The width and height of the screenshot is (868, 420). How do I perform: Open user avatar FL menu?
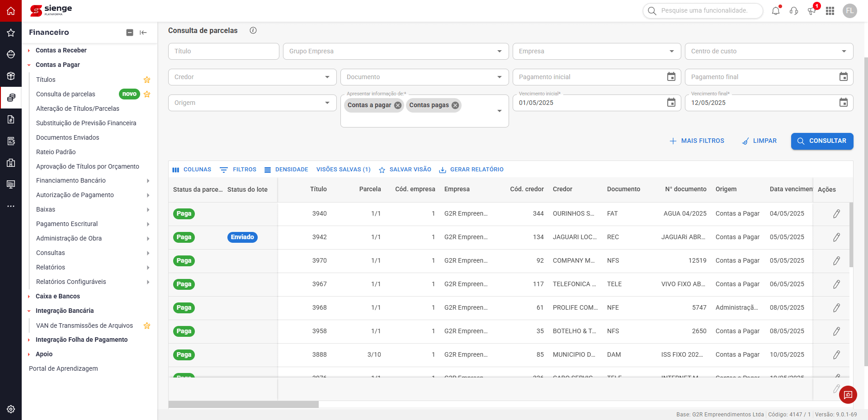(850, 11)
